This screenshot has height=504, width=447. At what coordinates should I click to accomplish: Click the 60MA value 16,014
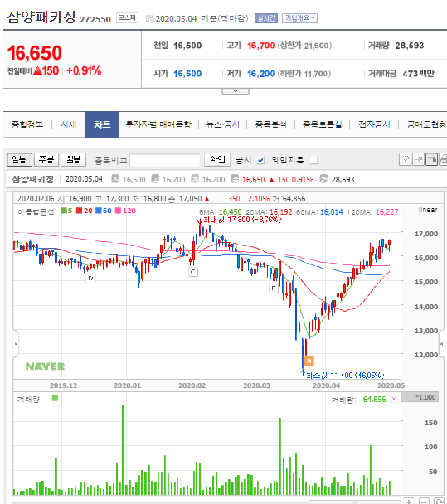click(332, 212)
